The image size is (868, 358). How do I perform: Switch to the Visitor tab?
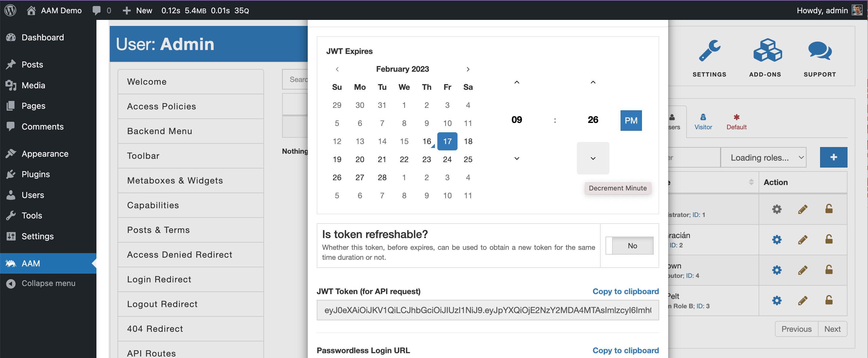pyautogui.click(x=703, y=122)
